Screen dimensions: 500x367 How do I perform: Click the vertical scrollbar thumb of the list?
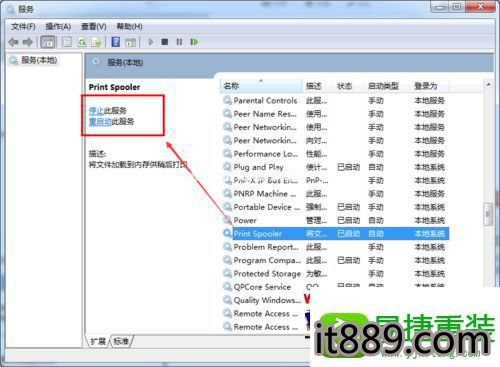point(488,214)
